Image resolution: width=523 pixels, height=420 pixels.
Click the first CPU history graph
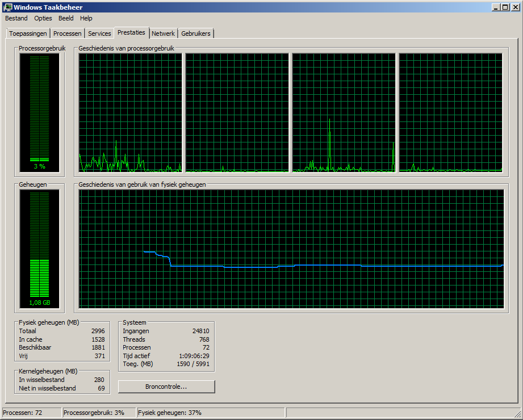[131, 113]
